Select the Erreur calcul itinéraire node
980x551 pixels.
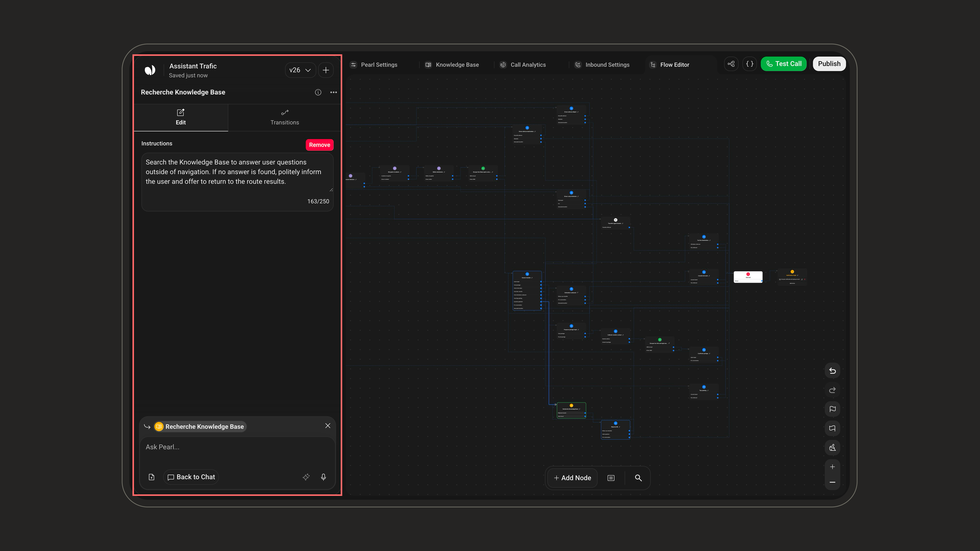pyautogui.click(x=571, y=200)
